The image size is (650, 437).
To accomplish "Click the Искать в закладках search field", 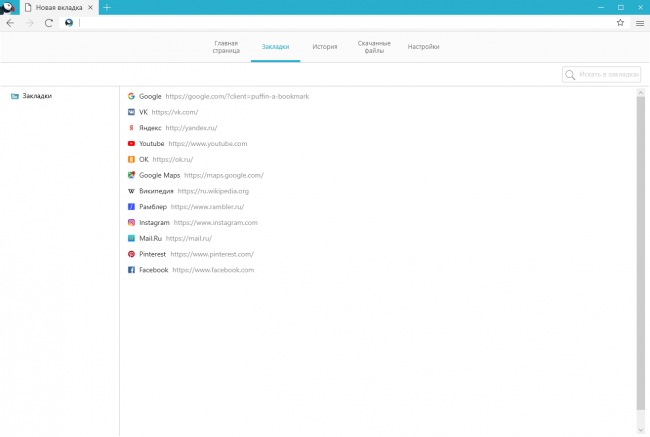I will [601, 75].
